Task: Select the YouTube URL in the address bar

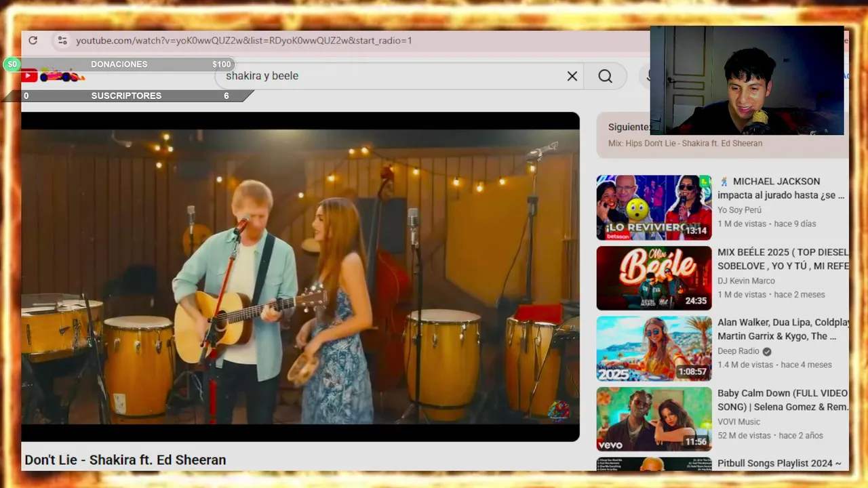Action: pos(244,41)
